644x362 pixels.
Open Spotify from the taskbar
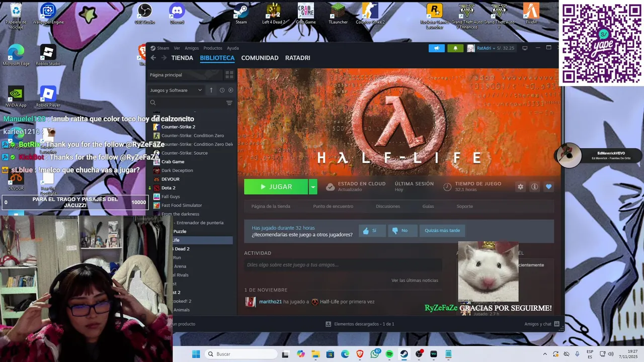[x=389, y=354]
